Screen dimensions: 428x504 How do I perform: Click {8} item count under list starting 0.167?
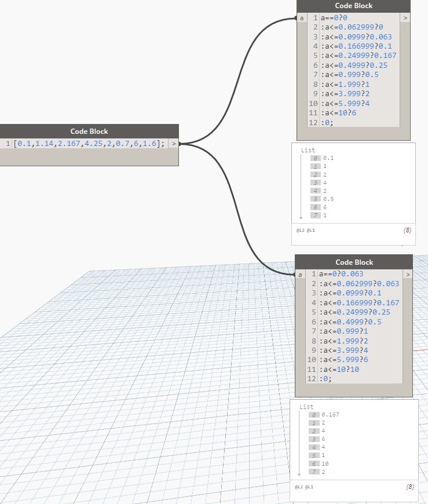click(410, 487)
